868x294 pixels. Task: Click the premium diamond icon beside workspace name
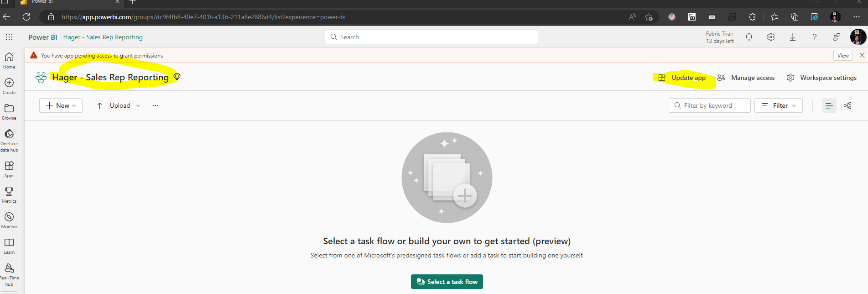click(x=177, y=77)
